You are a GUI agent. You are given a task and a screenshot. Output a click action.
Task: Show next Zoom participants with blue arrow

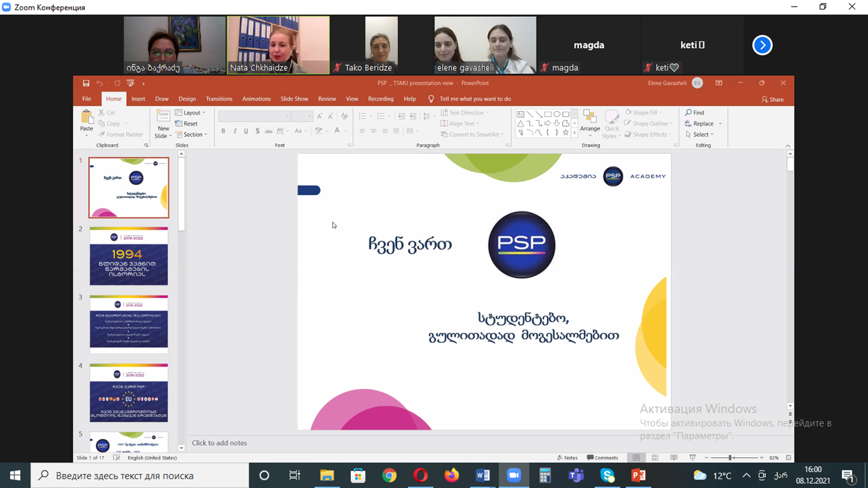coord(762,45)
